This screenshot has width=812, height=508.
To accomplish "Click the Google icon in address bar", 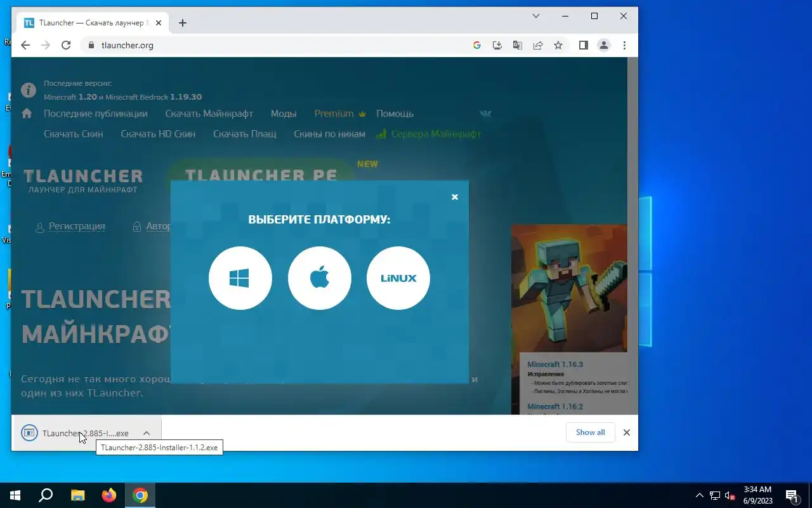I will click(x=477, y=45).
